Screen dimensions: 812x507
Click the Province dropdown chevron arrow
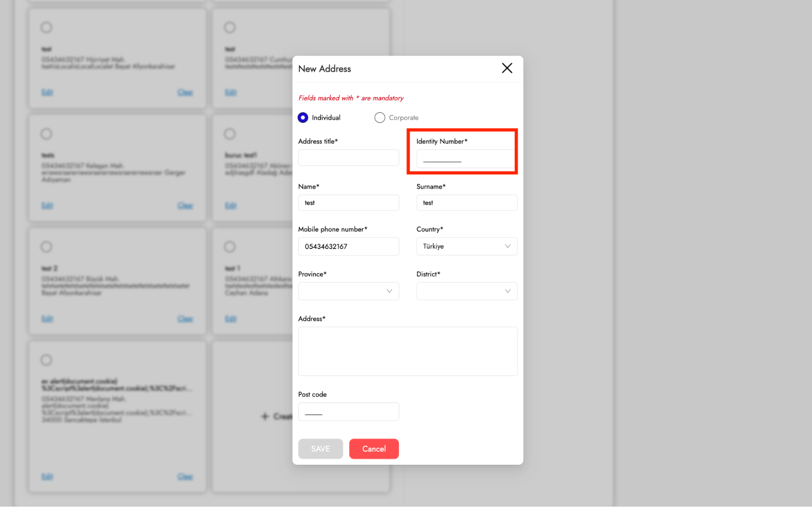pos(389,291)
